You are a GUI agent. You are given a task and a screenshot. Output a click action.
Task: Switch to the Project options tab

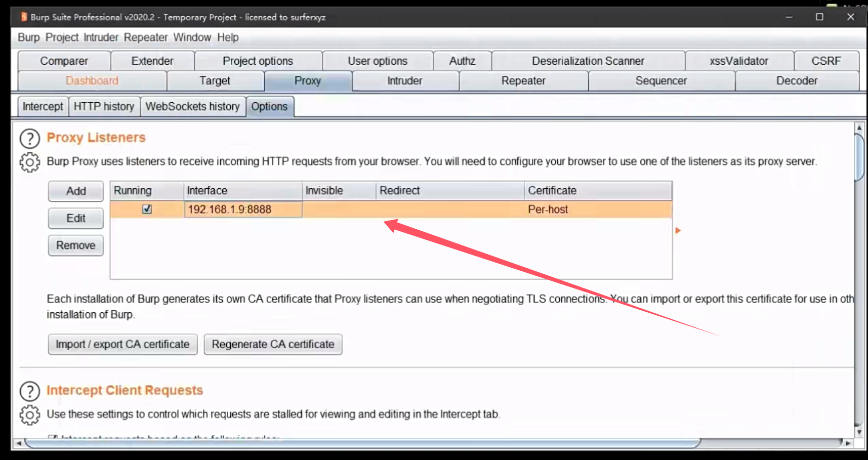(x=258, y=61)
